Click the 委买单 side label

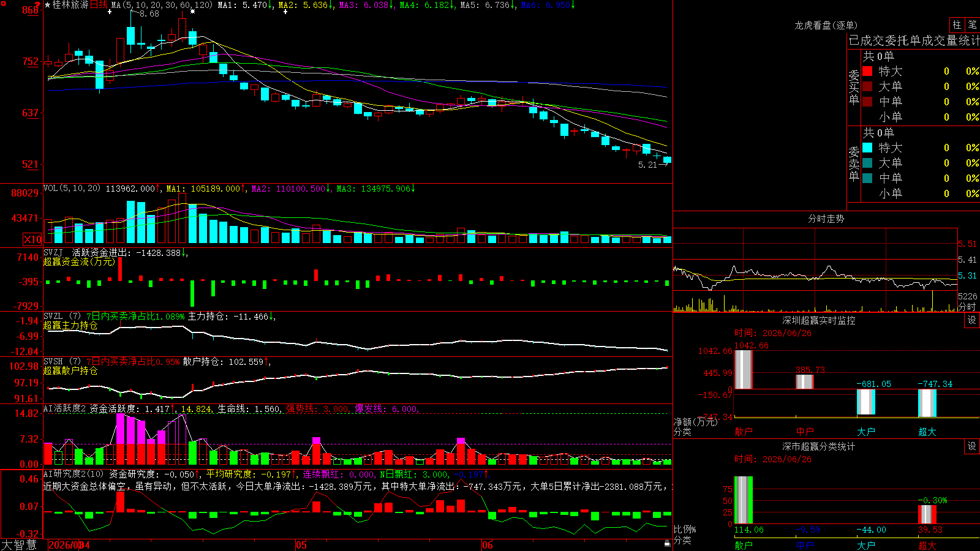tap(854, 88)
